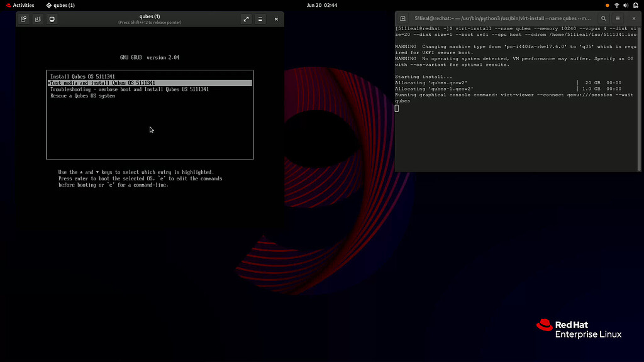Open the virt-viewer hamburger menu
The image size is (644, 362).
[x=260, y=19]
